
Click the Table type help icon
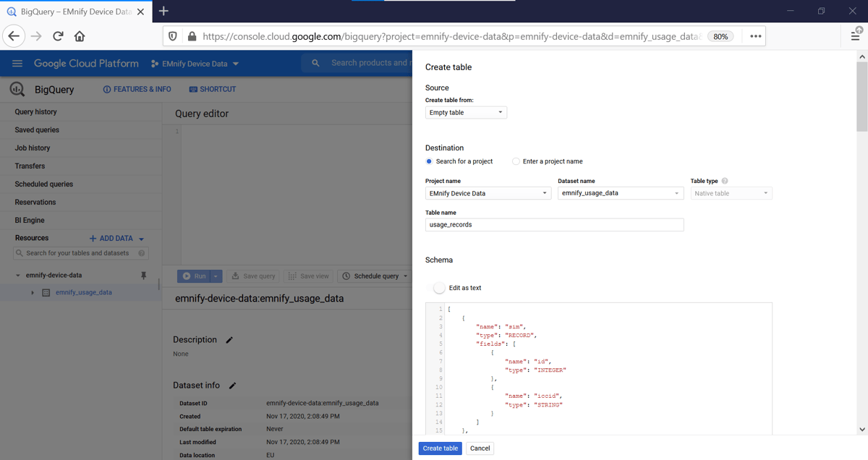[x=725, y=181]
